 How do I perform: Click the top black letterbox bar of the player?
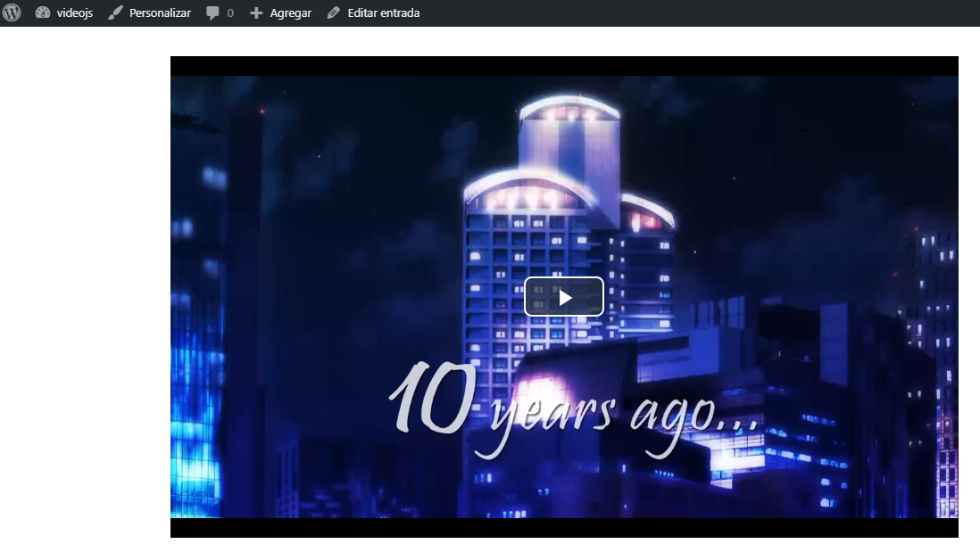tap(564, 66)
